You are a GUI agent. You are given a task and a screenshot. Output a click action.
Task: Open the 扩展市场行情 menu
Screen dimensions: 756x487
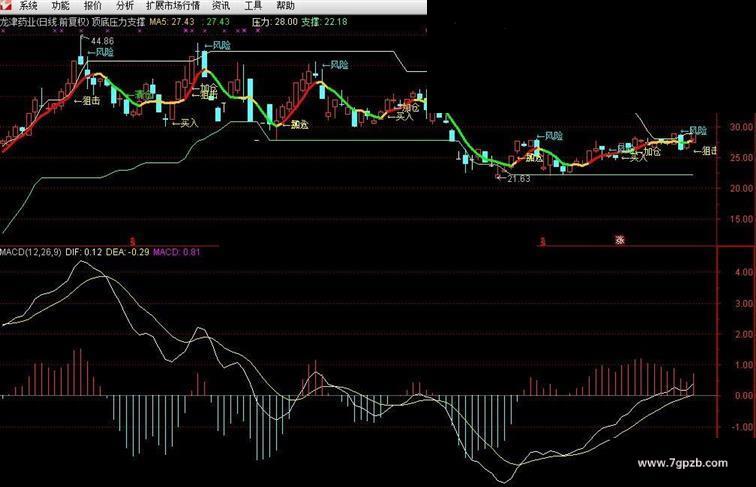[173, 6]
